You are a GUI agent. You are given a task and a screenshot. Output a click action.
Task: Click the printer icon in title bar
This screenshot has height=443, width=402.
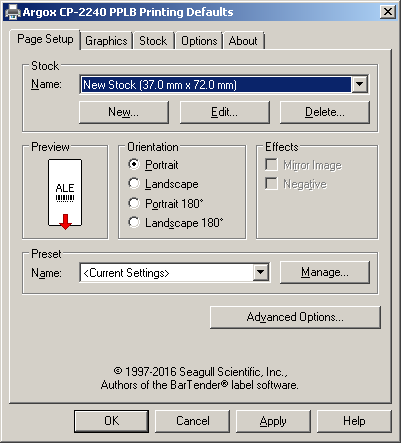(13, 12)
